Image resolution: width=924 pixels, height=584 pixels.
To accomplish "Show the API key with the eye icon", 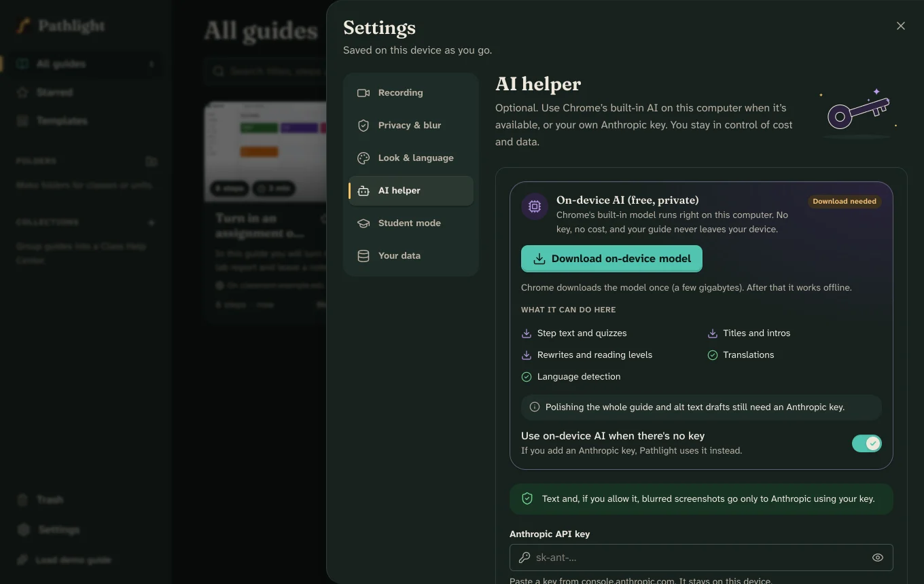I will 878,558.
